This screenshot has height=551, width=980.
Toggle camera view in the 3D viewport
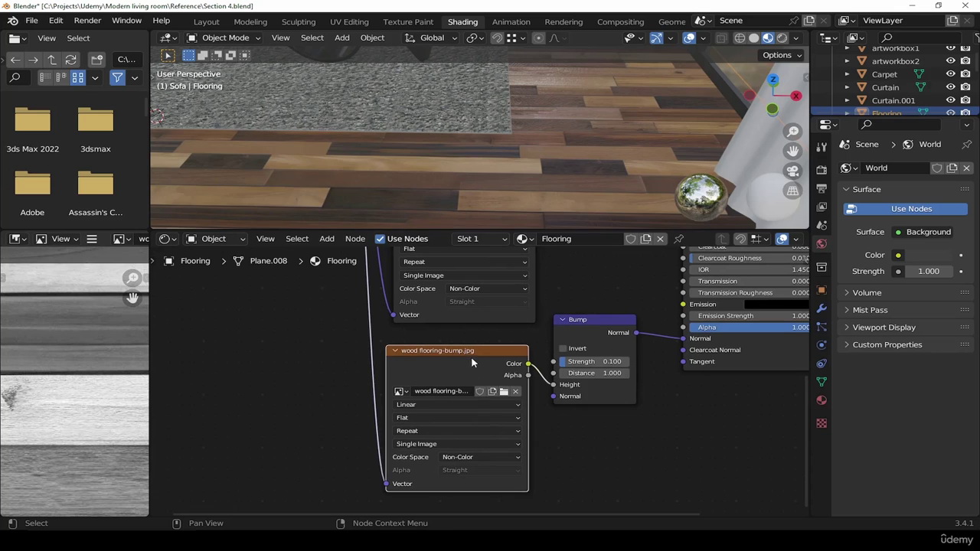click(x=792, y=171)
